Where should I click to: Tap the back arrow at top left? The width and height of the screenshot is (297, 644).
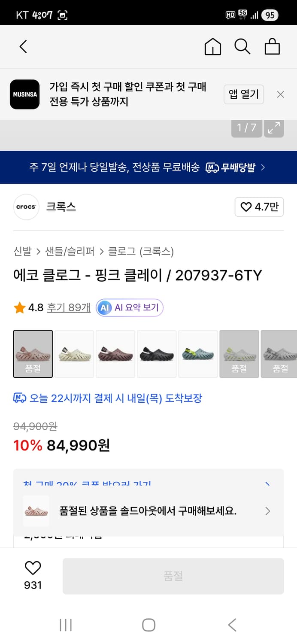point(24,46)
